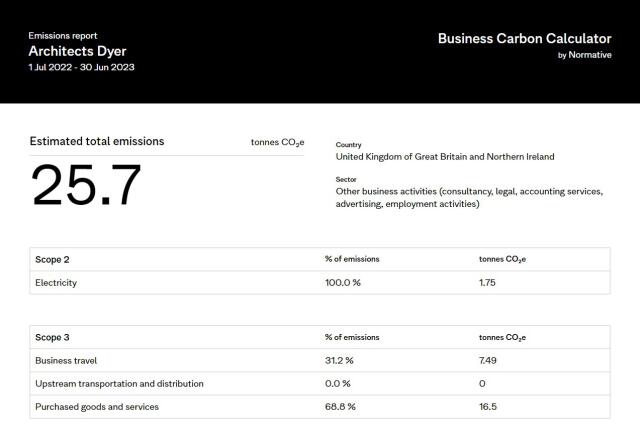The height and width of the screenshot is (445, 640).
Task: Click the 100.0 % electricity percentage
Action: [343, 283]
